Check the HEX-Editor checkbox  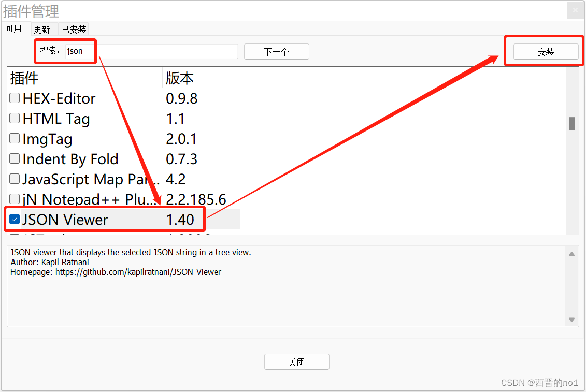(15, 98)
